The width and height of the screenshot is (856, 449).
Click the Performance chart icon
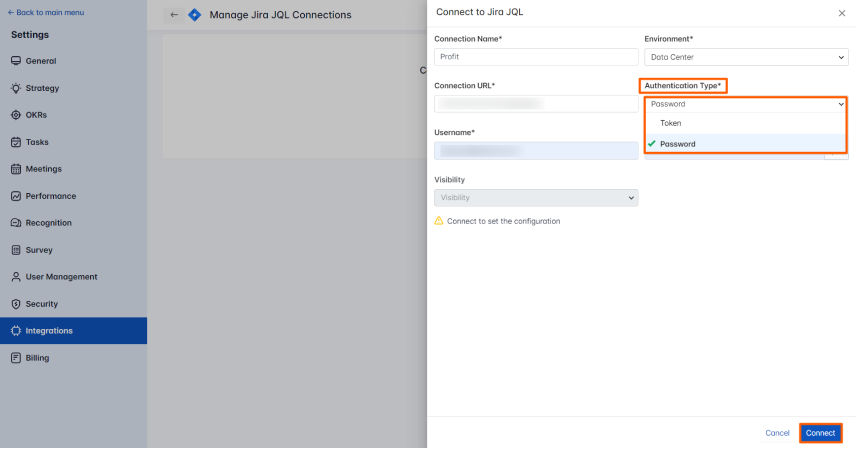(x=16, y=196)
